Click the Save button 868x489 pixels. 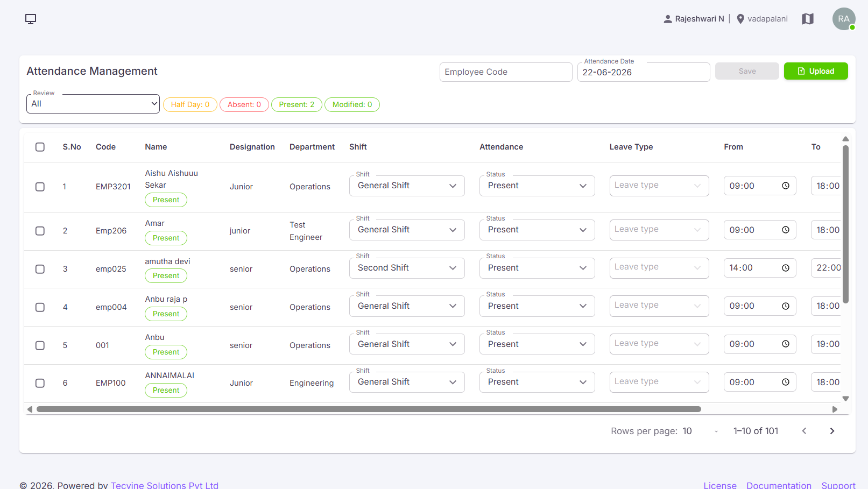(747, 71)
